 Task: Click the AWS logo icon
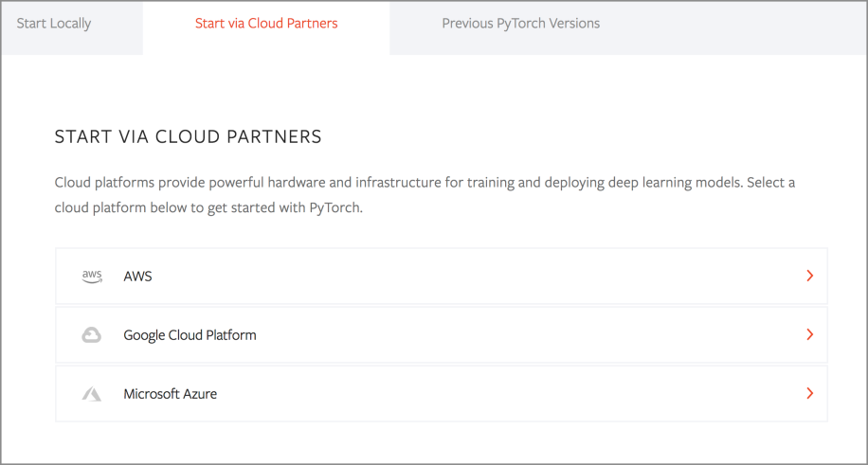92,277
